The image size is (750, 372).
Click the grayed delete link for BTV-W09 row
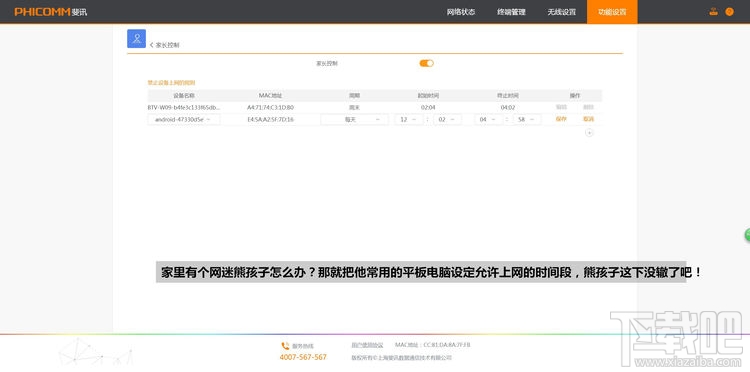click(x=588, y=107)
